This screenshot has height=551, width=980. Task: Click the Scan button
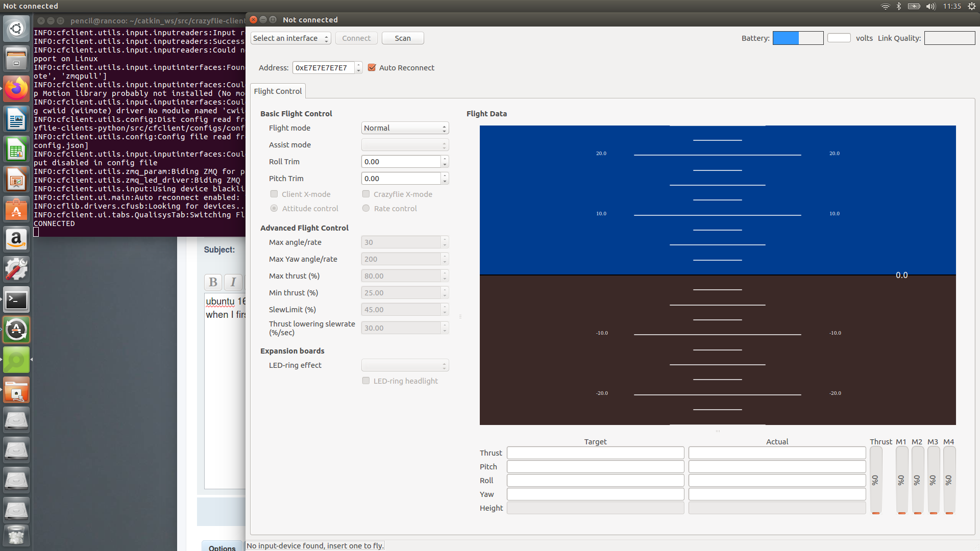(x=402, y=38)
